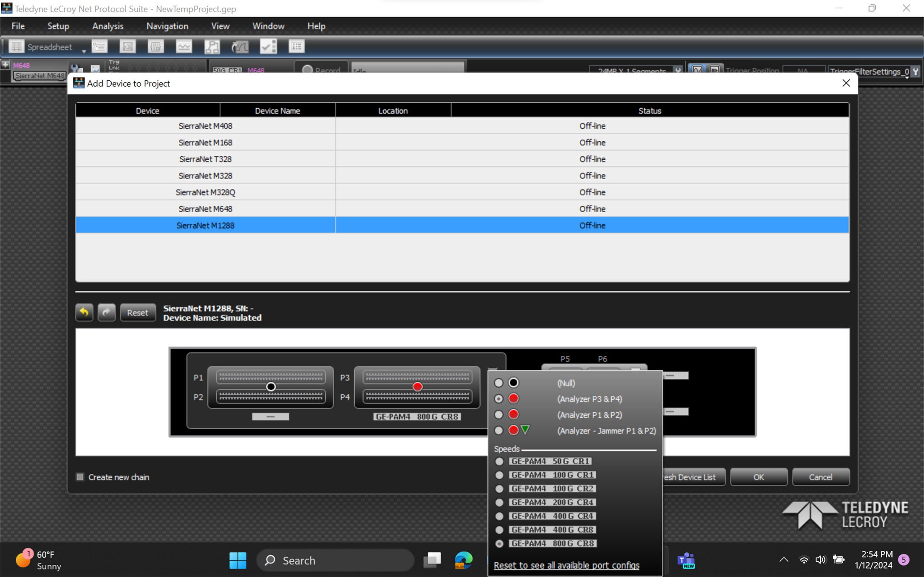Click the Windows Start icon
The width and height of the screenshot is (924, 577).
point(238,560)
